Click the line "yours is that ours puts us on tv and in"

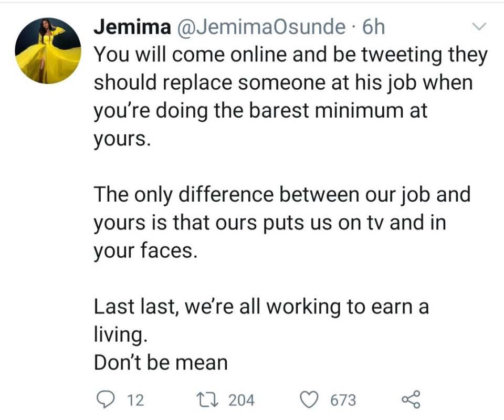[270, 223]
